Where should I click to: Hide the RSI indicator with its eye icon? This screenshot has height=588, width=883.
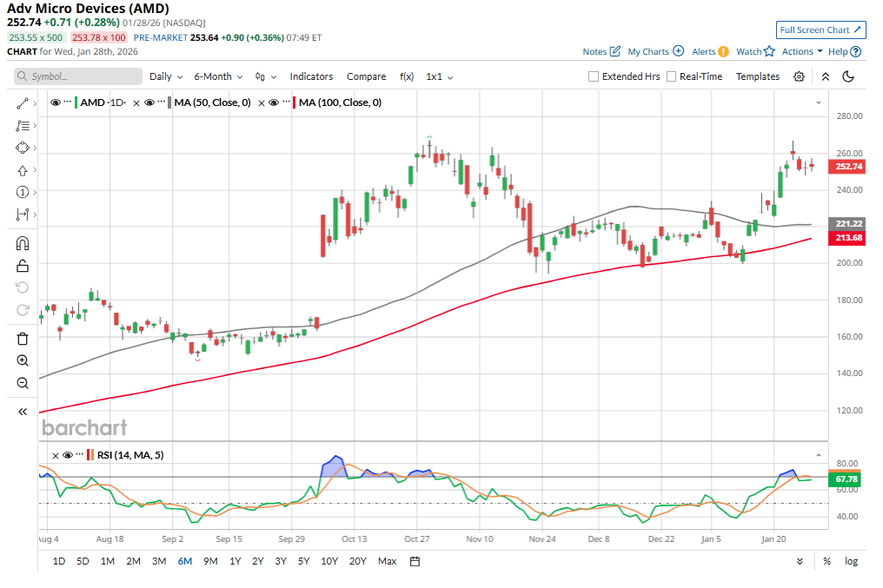click(68, 455)
